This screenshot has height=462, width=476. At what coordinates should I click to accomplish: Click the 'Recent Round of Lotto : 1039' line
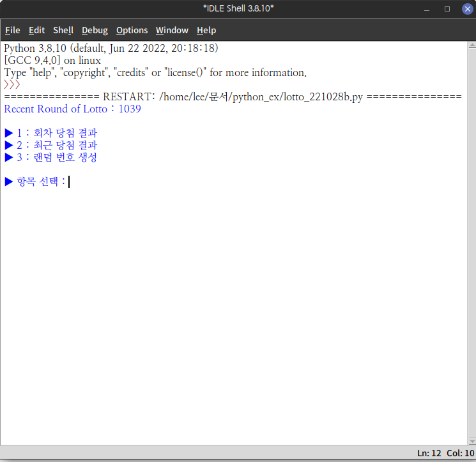pyautogui.click(x=72, y=109)
